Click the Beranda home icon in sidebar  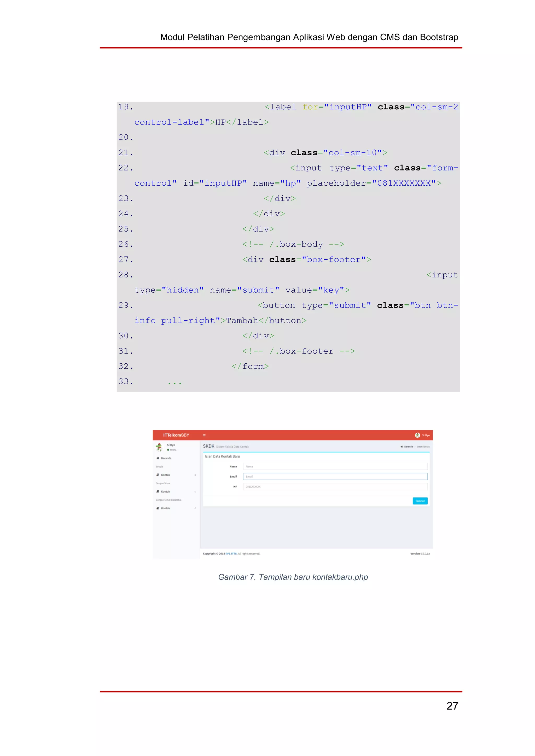(158, 458)
